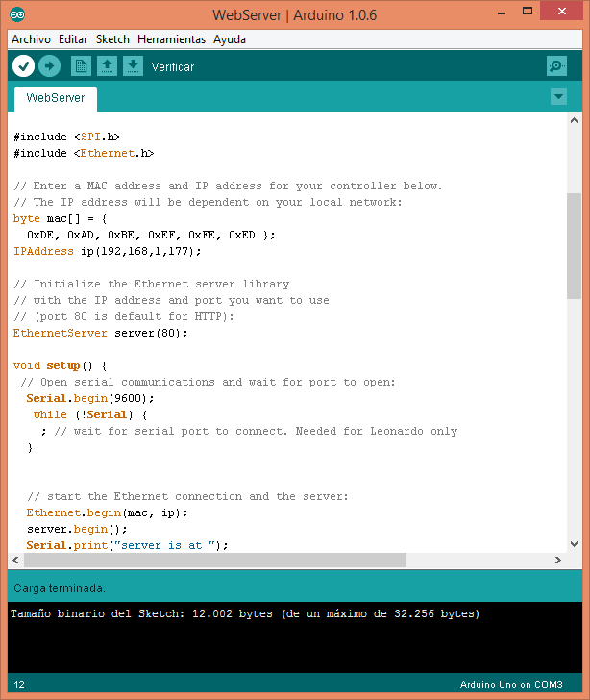Click the Verify checkmark button
The width and height of the screenshot is (590, 700).
pos(23,66)
